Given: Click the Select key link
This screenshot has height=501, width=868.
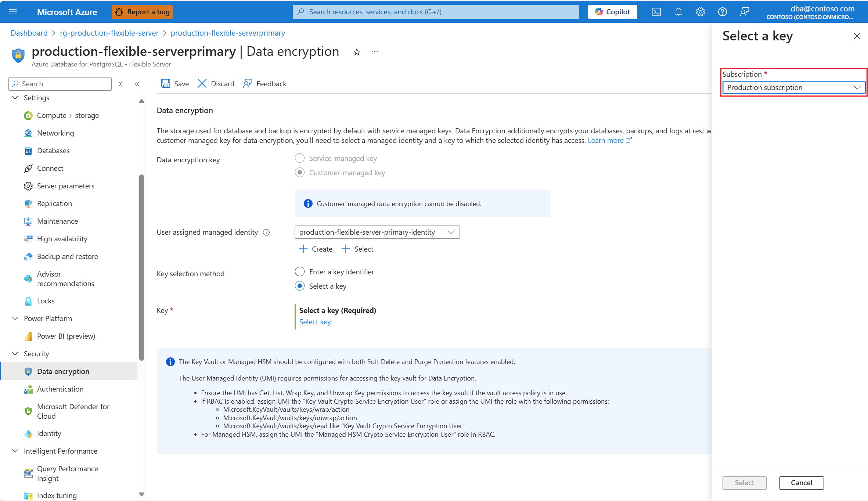Looking at the screenshot, I should (315, 322).
